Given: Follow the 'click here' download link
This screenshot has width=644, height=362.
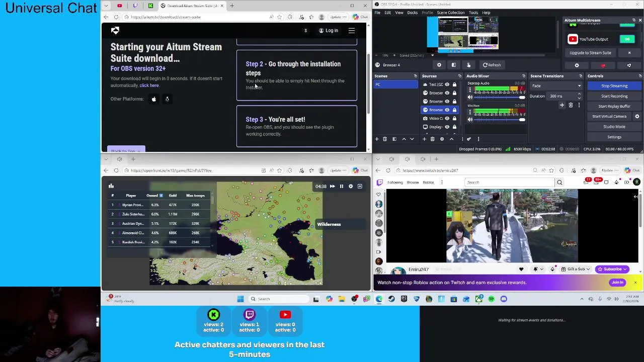Looking at the screenshot, I should (149, 85).
